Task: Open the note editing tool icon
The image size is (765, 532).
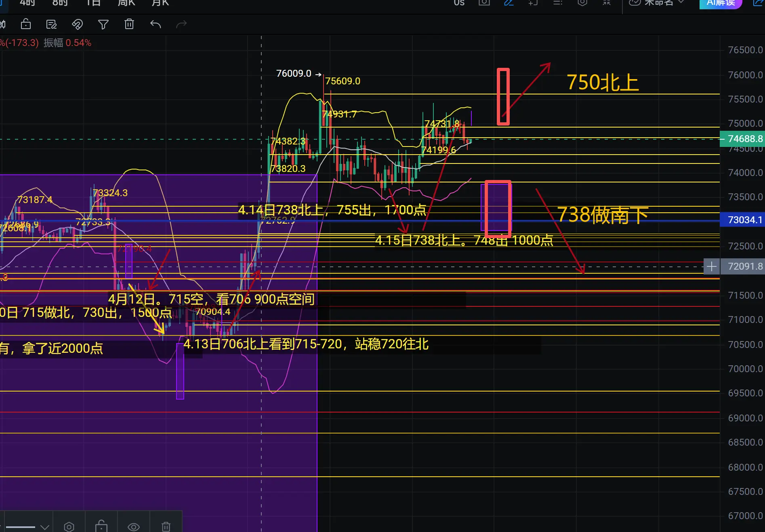Action: coord(51,24)
